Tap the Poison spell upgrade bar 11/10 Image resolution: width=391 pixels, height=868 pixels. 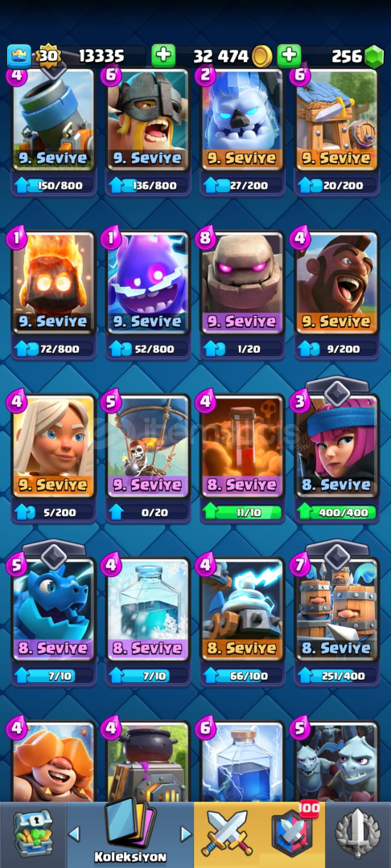pyautogui.click(x=242, y=512)
